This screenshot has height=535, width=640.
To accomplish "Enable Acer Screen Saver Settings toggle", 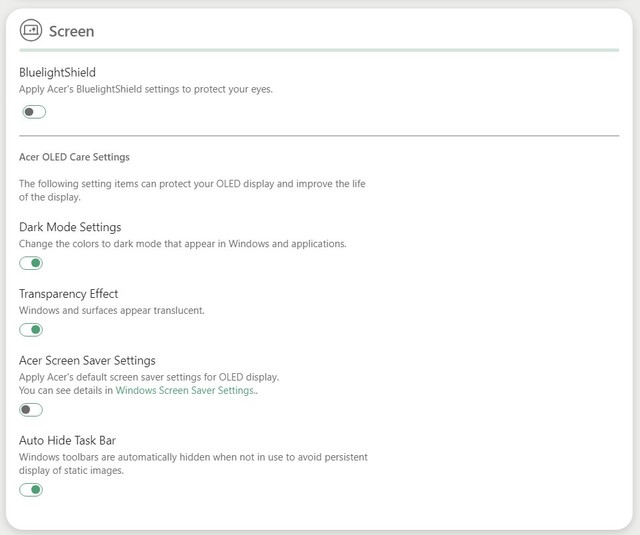I will click(31, 409).
